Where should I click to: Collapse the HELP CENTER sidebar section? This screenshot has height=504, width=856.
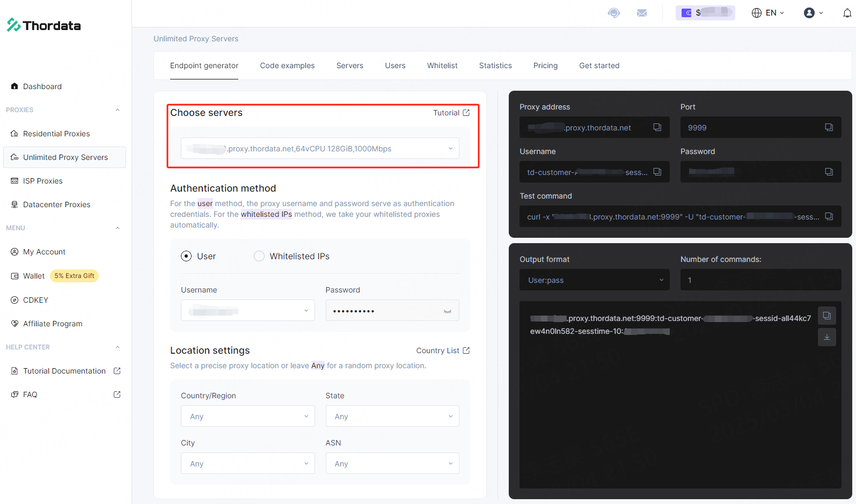(x=118, y=347)
